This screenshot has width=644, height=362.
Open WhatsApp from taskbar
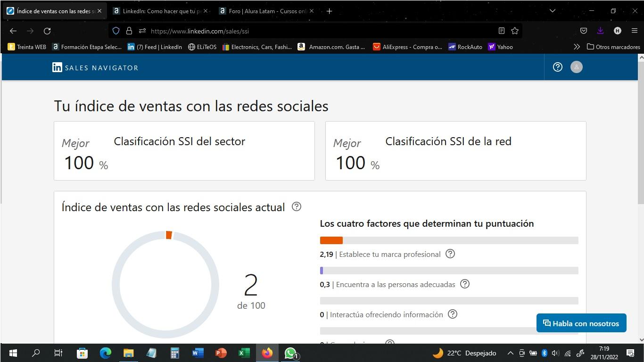pos(290,353)
